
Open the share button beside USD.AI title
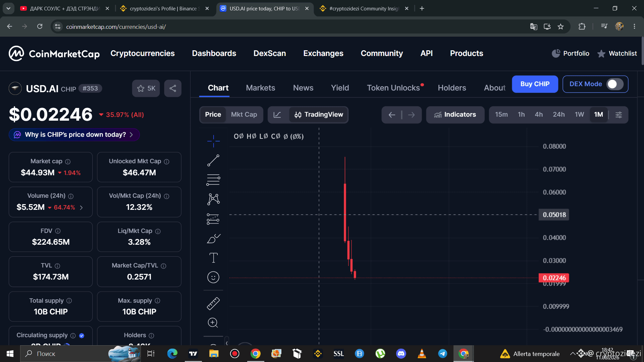[x=173, y=88]
